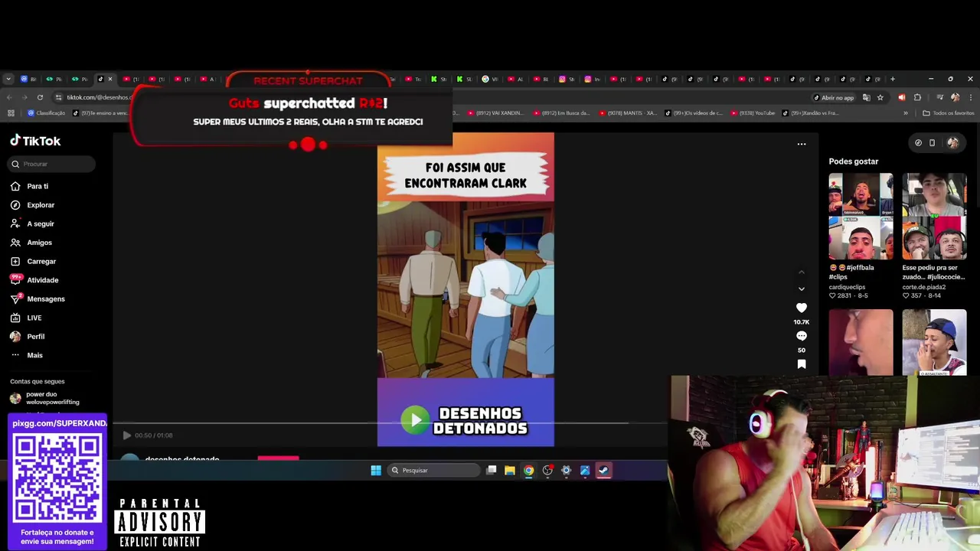Open '(9338) YouTube' bookmark
Screen dimensions: 980x551
coord(753,113)
